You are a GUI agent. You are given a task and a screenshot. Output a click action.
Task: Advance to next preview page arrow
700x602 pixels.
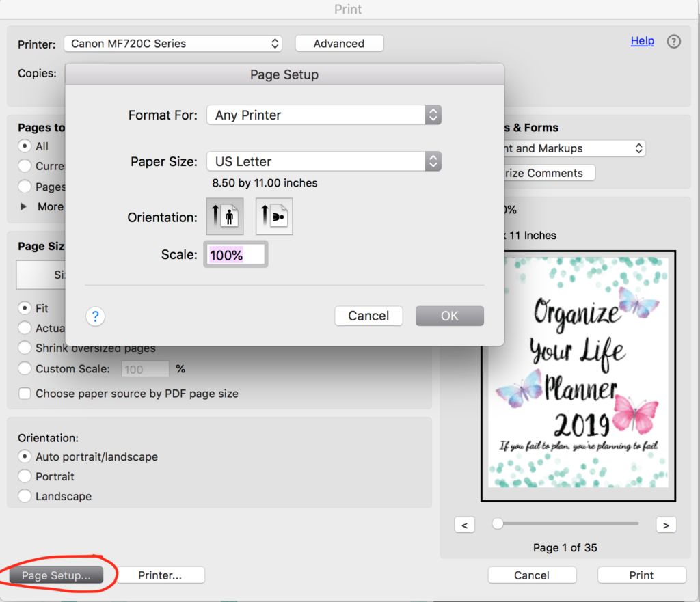click(x=666, y=524)
